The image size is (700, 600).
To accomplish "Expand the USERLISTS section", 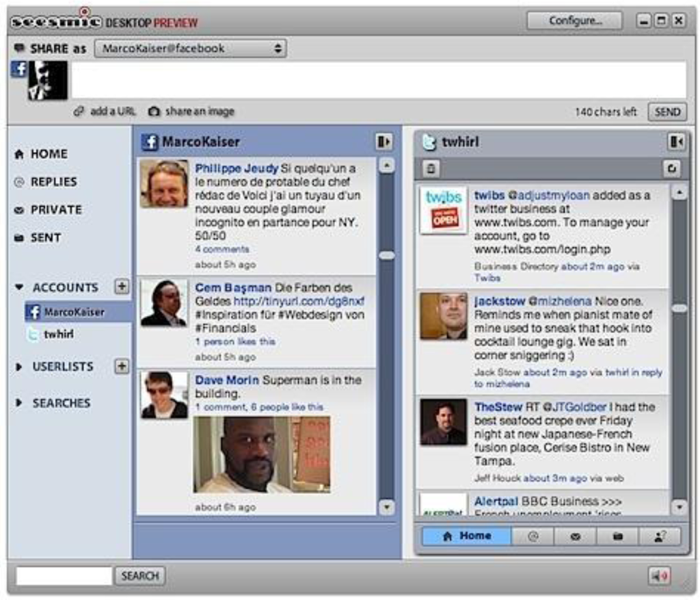I will pyautogui.click(x=19, y=367).
